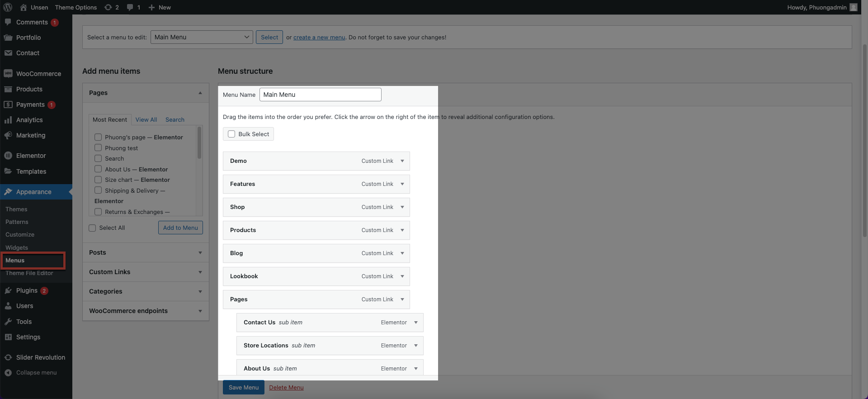Viewport: 868px width, 399px height.
Task: Click the Plugins plug icon
Action: (x=8, y=290)
